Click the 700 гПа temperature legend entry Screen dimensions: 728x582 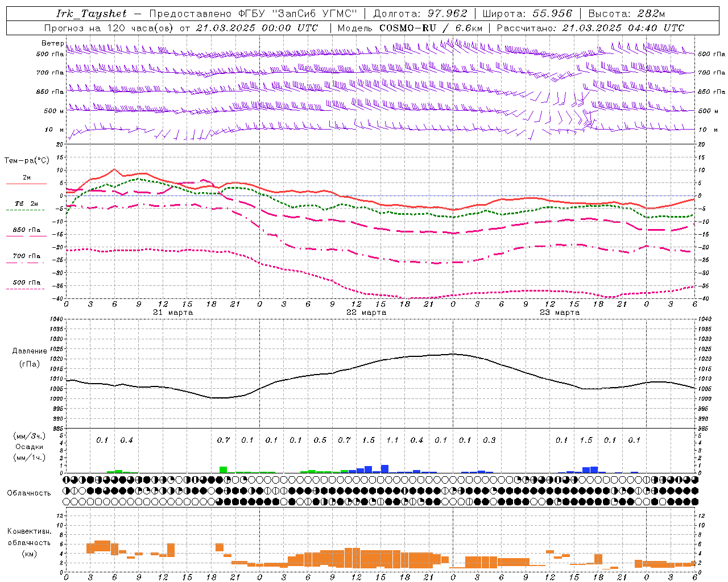[x=26, y=256]
